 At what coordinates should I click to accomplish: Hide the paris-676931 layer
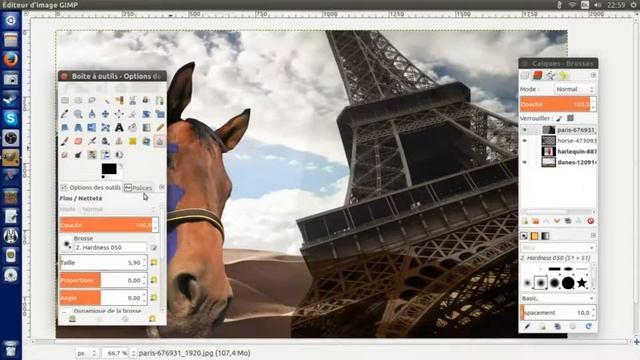525,130
